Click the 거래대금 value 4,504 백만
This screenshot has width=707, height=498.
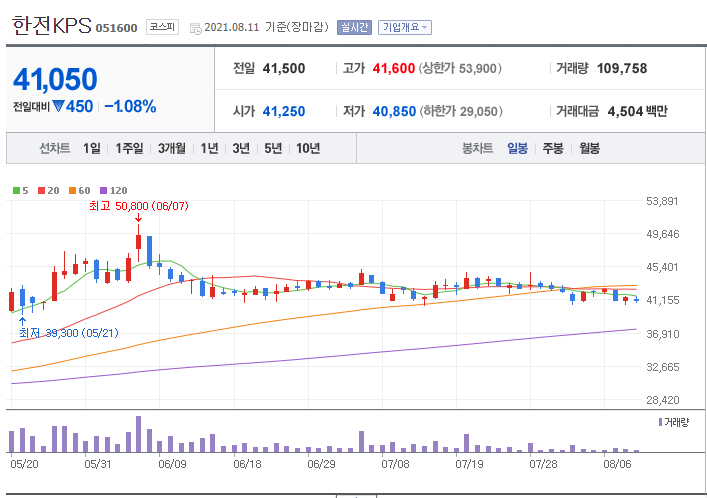click(637, 111)
